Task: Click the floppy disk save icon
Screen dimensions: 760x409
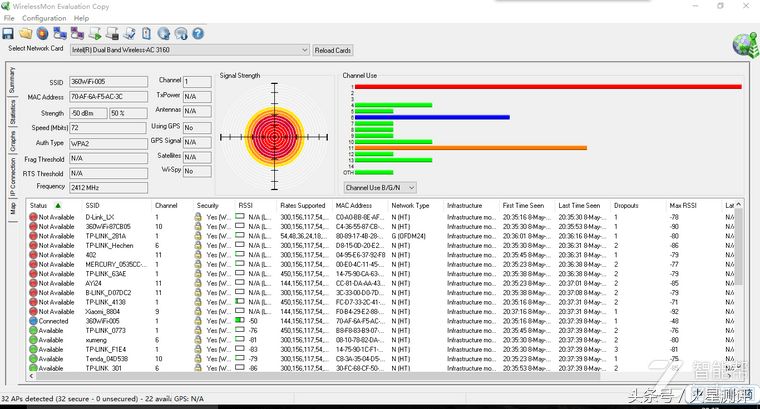Action: pos(8,33)
